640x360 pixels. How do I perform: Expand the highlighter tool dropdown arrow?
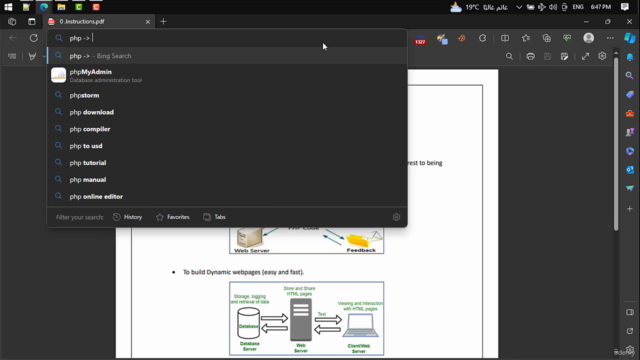click(44, 56)
